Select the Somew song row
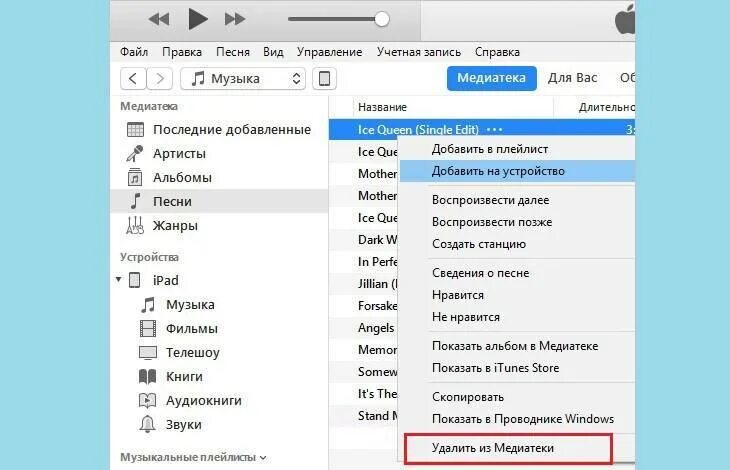This screenshot has width=730, height=470. [364, 371]
